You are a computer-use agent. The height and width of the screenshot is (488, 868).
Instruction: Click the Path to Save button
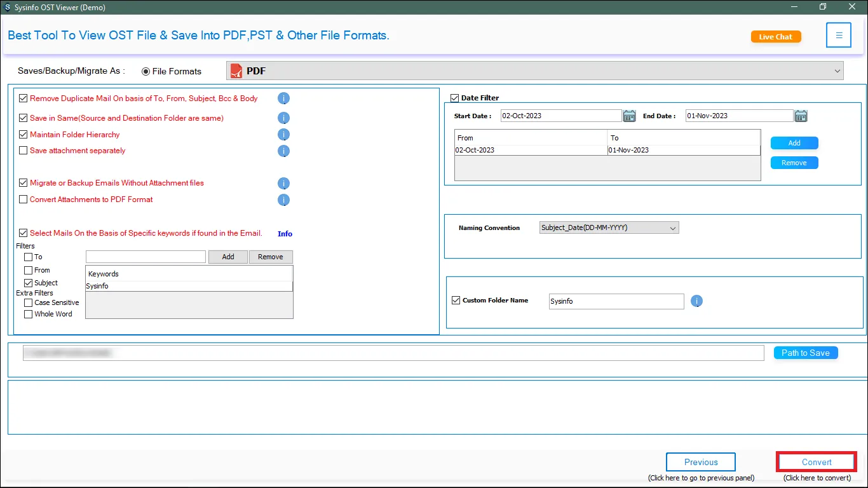[x=806, y=353]
